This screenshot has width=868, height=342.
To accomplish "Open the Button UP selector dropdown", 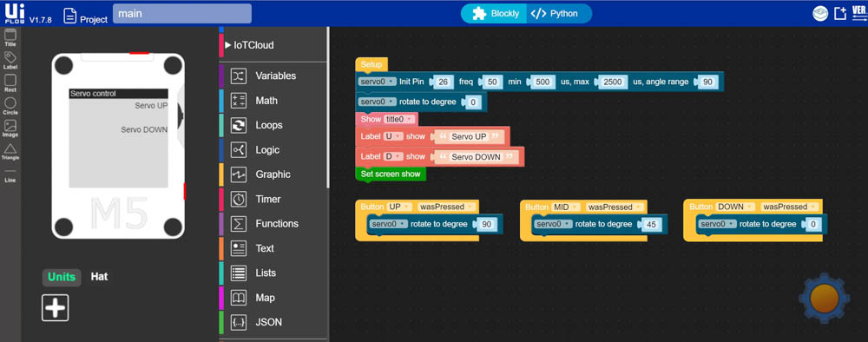I will coord(399,207).
